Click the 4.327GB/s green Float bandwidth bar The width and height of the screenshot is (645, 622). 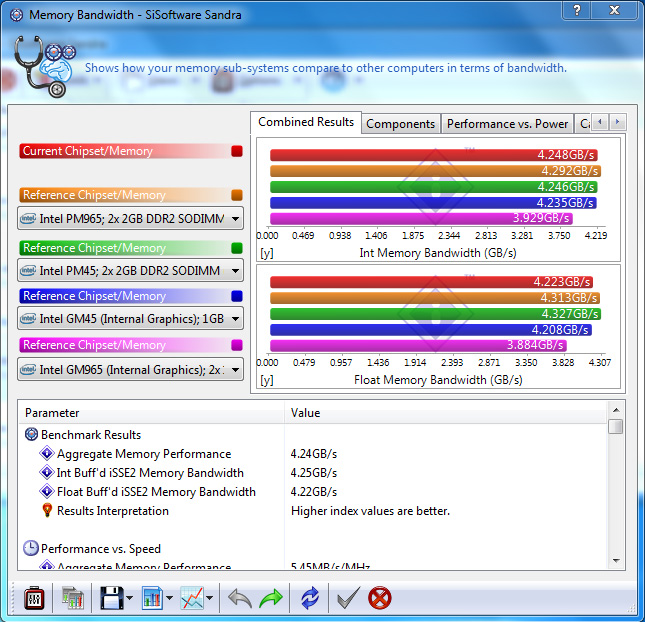435,314
